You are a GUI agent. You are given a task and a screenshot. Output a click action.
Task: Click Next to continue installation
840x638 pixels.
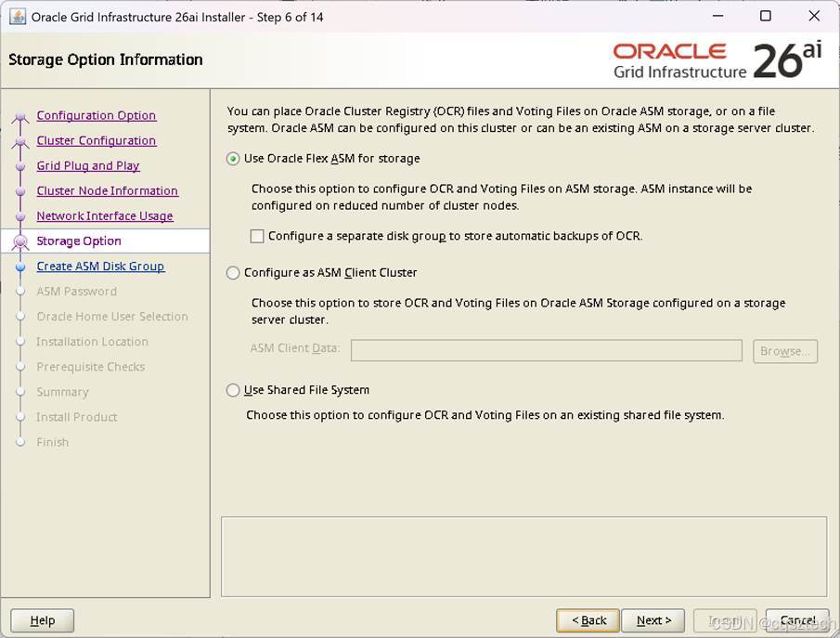(653, 620)
